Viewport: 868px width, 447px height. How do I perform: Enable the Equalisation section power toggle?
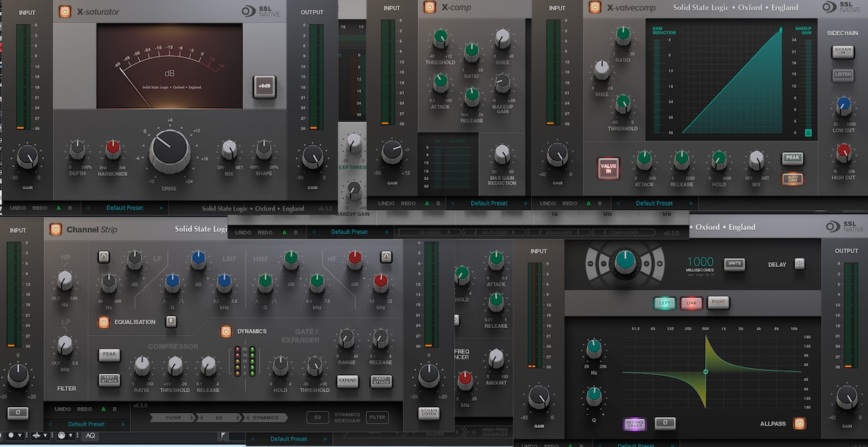(104, 322)
